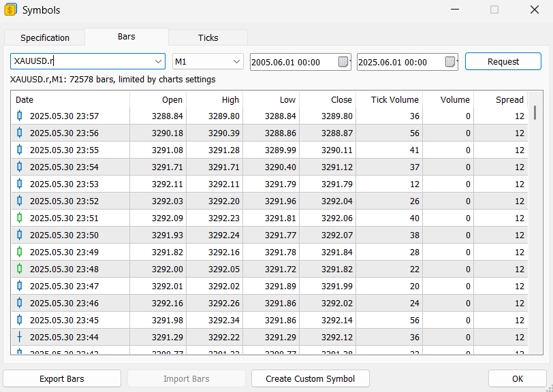Close the Symbols window
The width and height of the screenshot is (553, 392).
(x=535, y=10)
